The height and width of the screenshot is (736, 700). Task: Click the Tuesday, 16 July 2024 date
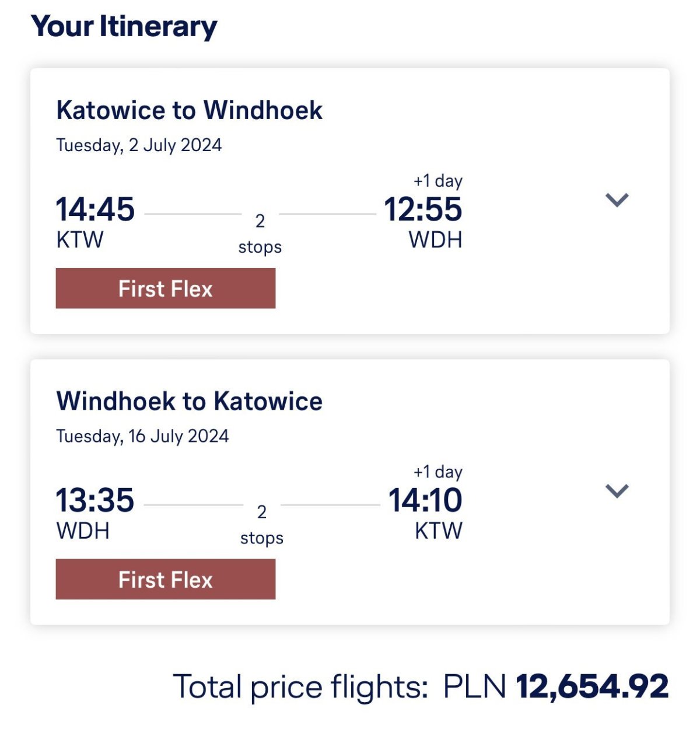pos(142,436)
